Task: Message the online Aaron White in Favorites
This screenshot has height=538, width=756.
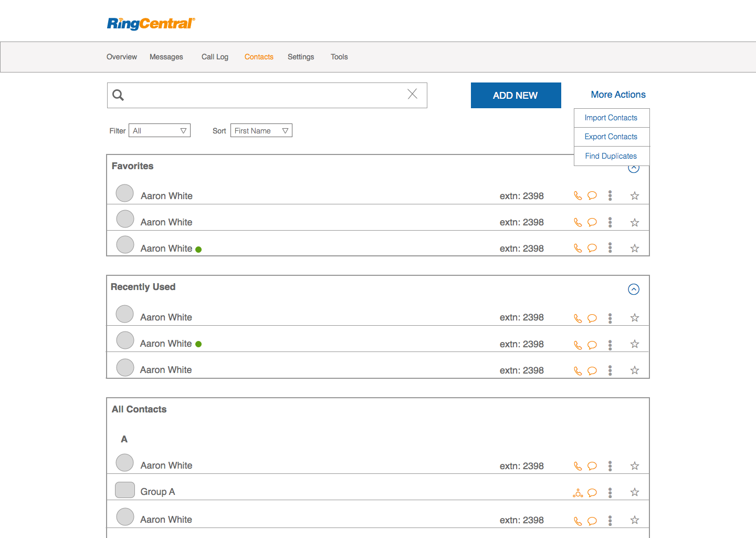Action: pos(592,248)
